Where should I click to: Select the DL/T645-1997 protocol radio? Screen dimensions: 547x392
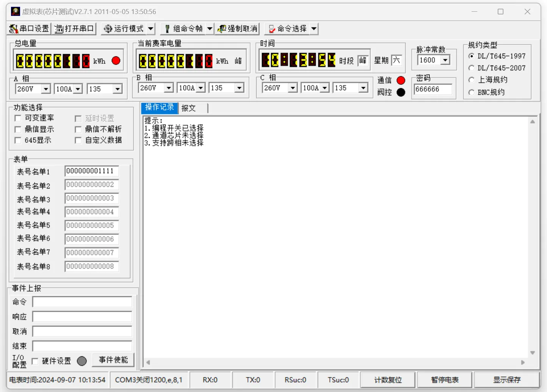coord(472,56)
